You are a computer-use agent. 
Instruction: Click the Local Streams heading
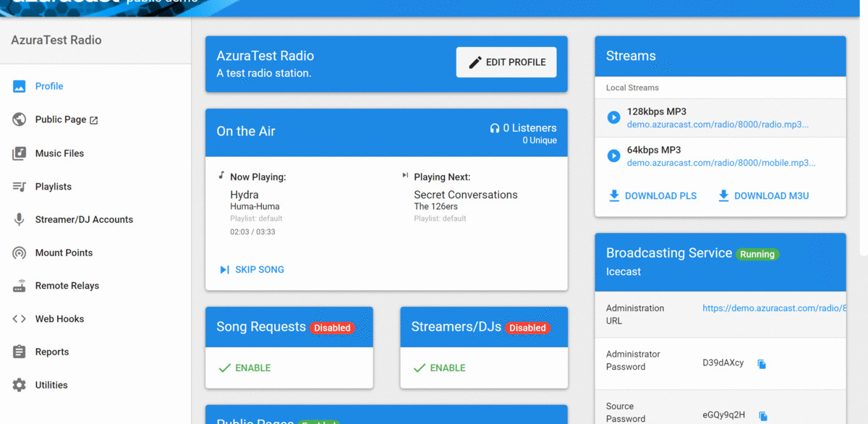[632, 88]
